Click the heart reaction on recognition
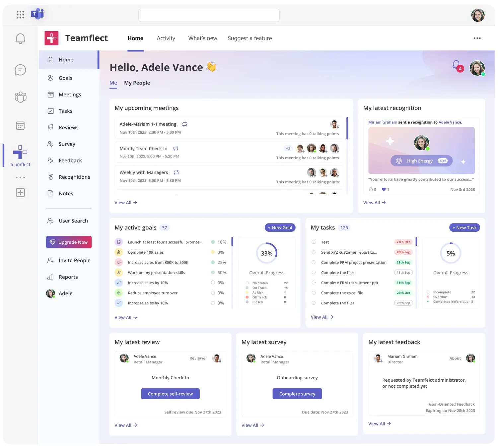This screenshot has height=448, width=498. [384, 189]
